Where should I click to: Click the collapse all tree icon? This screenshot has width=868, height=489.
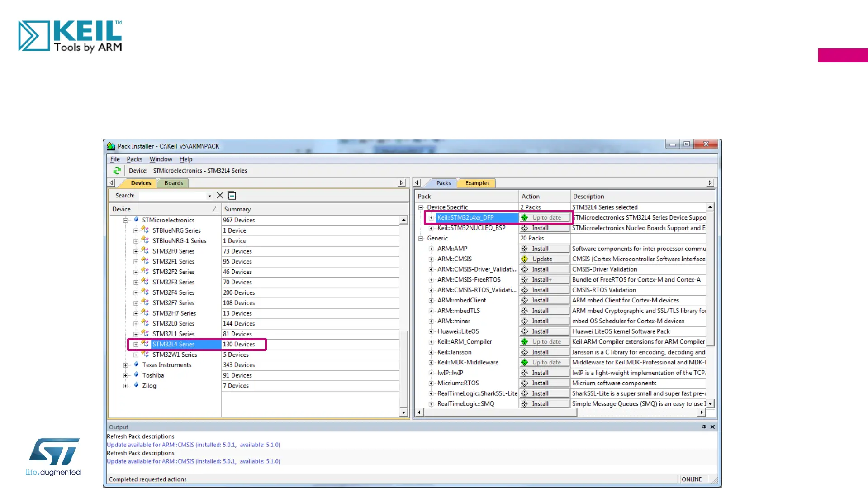click(x=232, y=196)
